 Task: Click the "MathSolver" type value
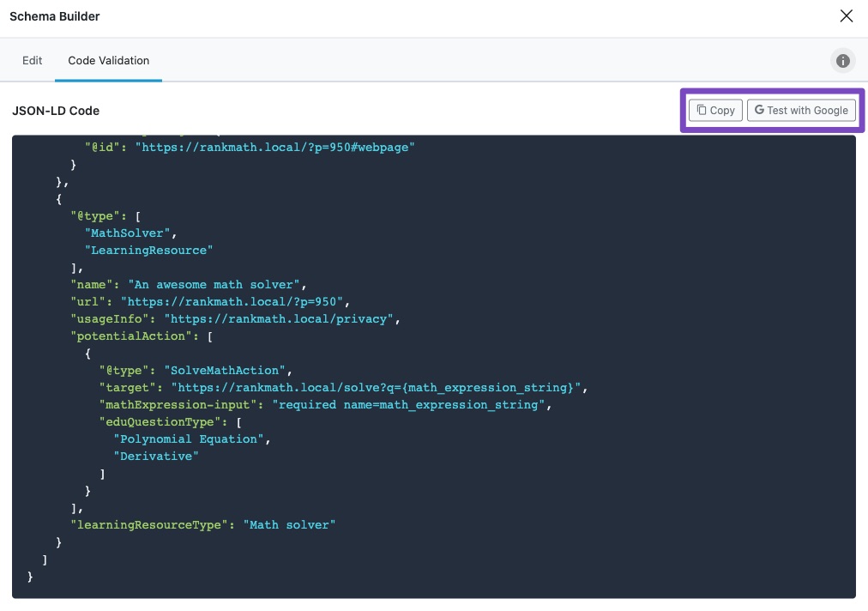point(127,233)
